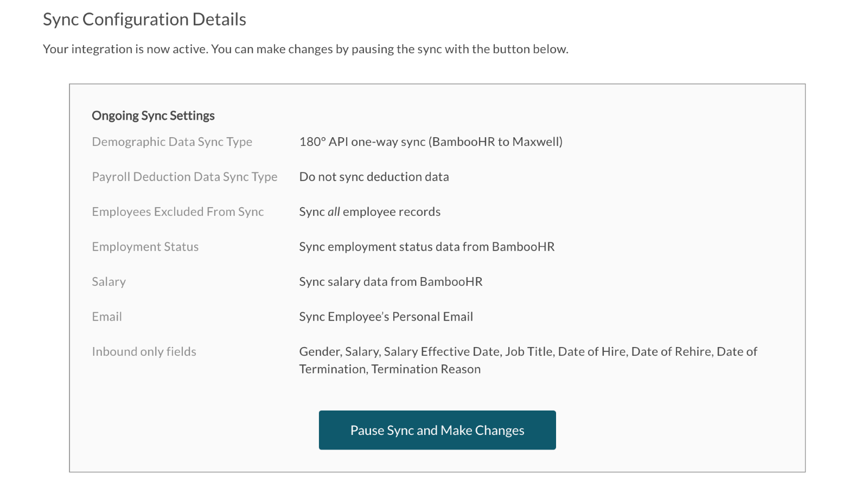Image resolution: width=868 pixels, height=494 pixels.
Task: Click the Do not sync deduction data text
Action: (374, 177)
